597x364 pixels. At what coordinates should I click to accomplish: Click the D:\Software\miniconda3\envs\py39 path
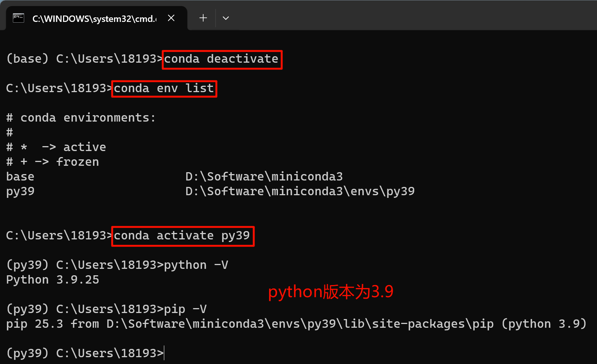point(300,191)
